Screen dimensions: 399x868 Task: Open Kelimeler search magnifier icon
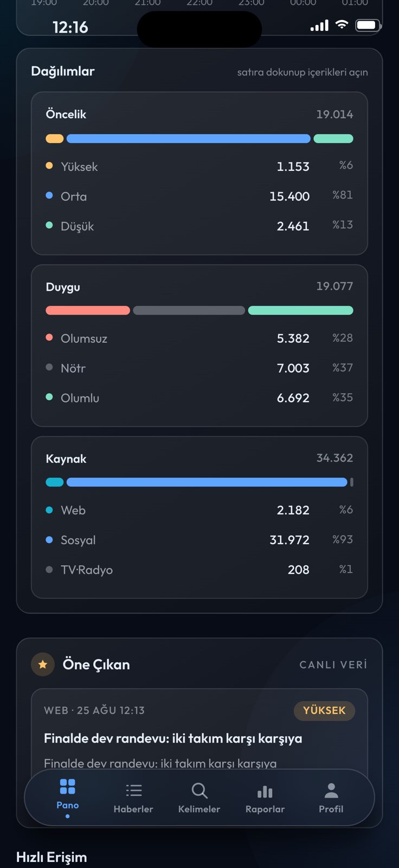click(200, 790)
